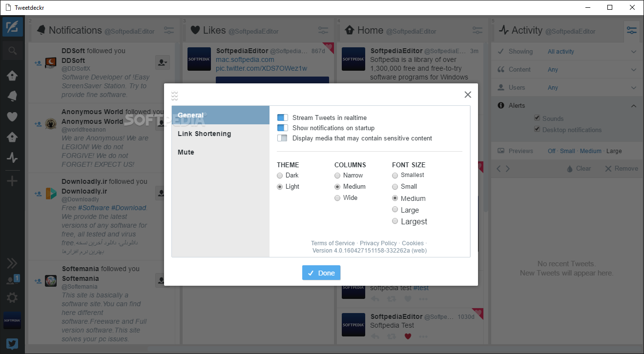Jump to Likes column via sidebar heart
644x354 pixels.
12,117
